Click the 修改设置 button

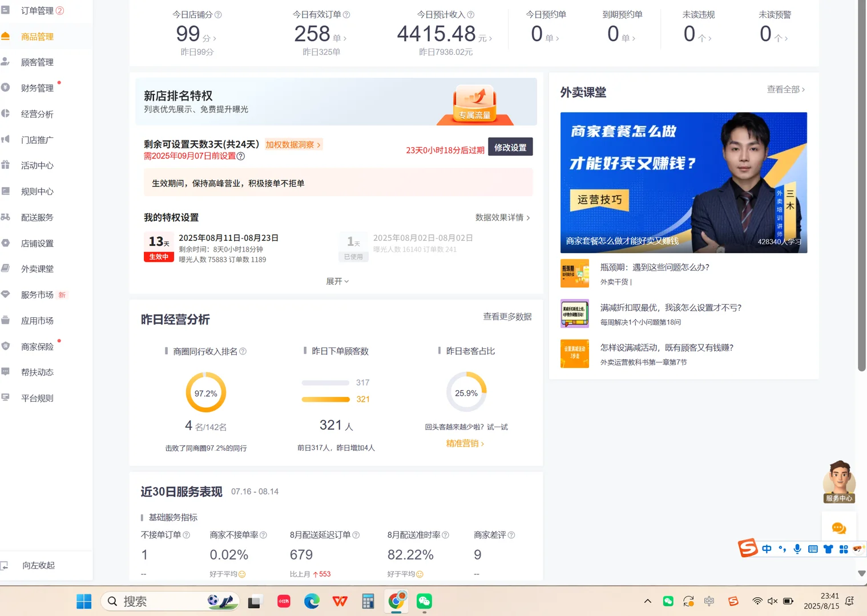point(510,147)
